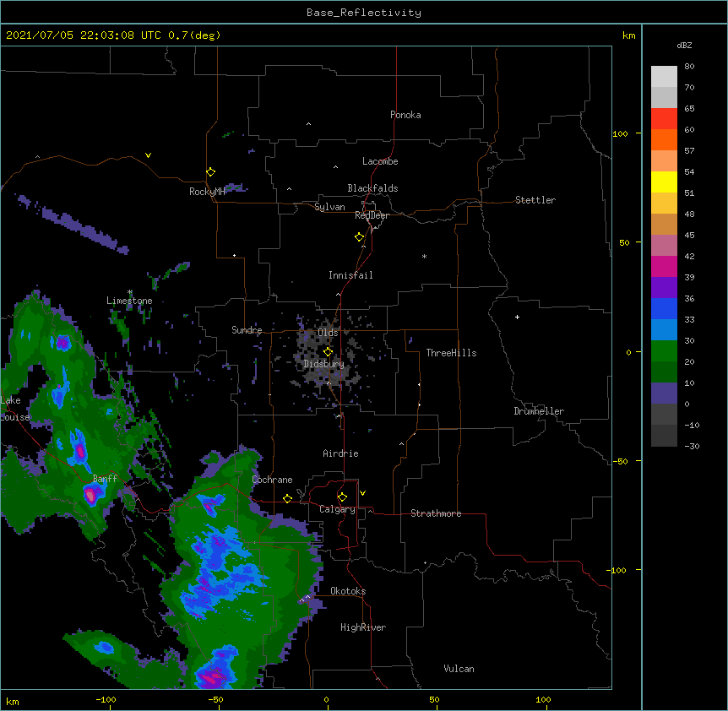Click the Lake Louise label

point(15,409)
